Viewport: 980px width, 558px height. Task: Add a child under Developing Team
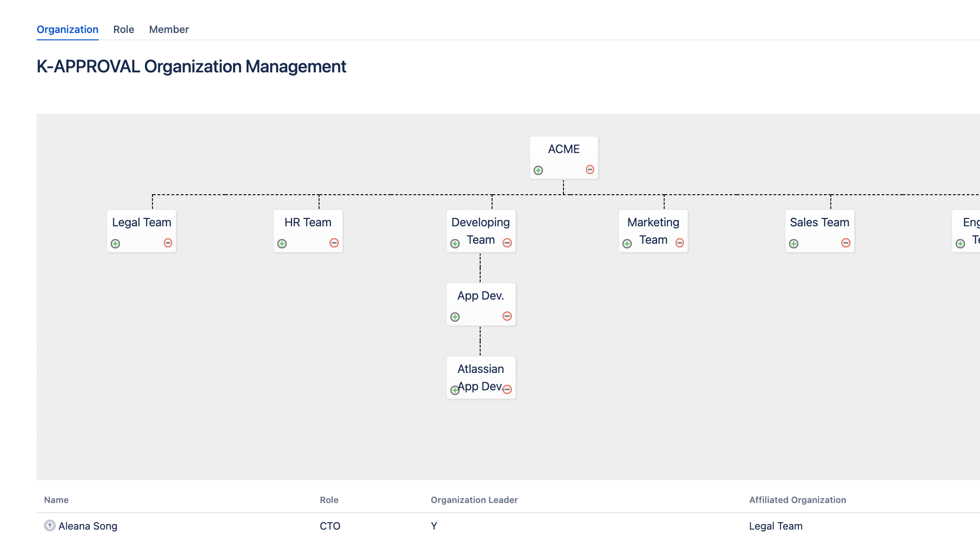pyautogui.click(x=455, y=244)
